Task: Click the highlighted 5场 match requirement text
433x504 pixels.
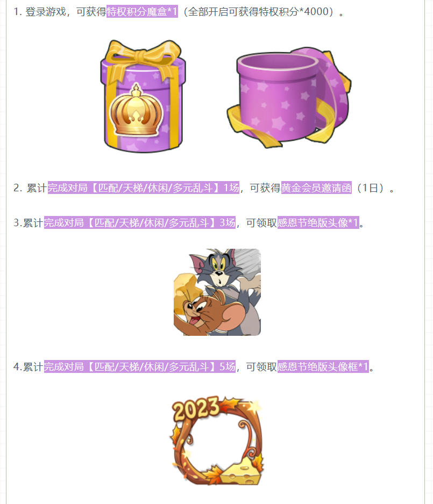Action: 140,367
